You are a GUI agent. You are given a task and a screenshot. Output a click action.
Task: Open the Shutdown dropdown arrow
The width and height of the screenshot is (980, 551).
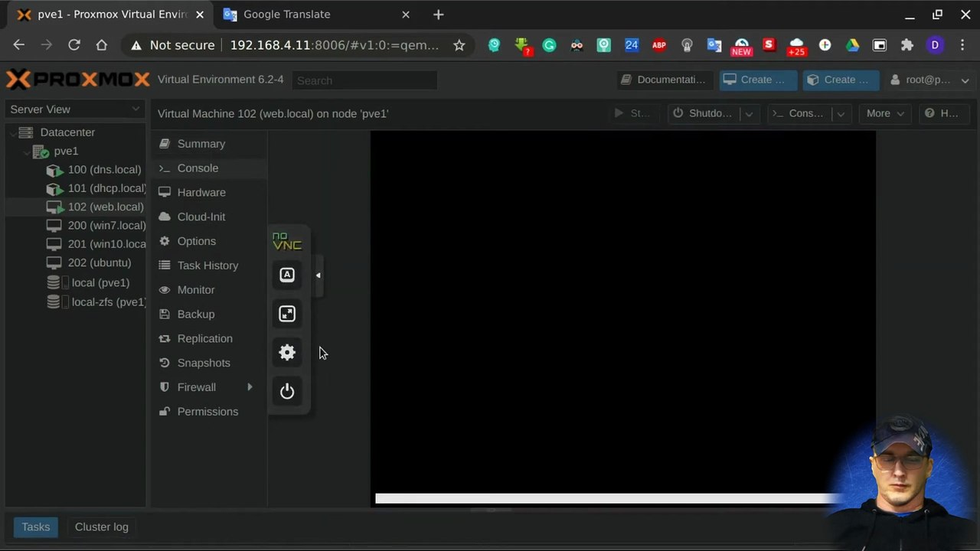749,113
